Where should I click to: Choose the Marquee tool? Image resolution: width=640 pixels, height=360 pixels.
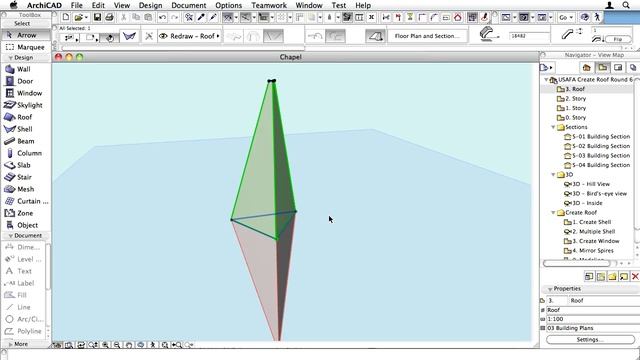pyautogui.click(x=26, y=47)
